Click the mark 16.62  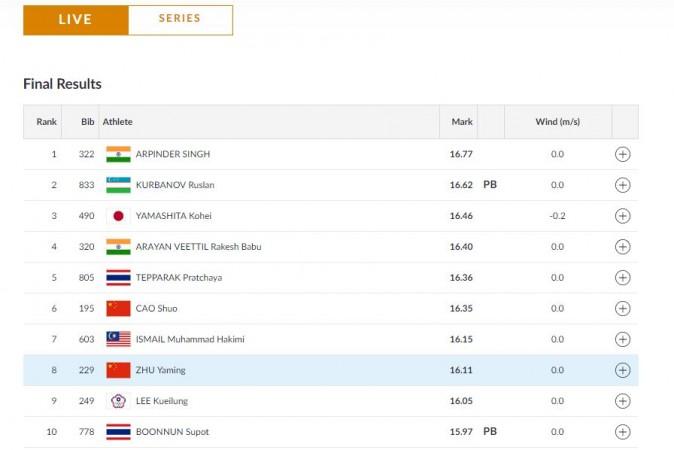[x=461, y=185]
